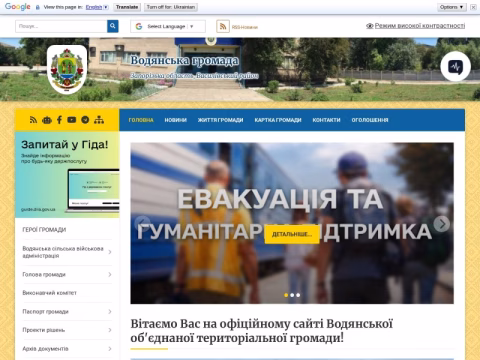This screenshot has height=360, width=480.
Task: Open the RSS-Новини link
Action: [245, 27]
